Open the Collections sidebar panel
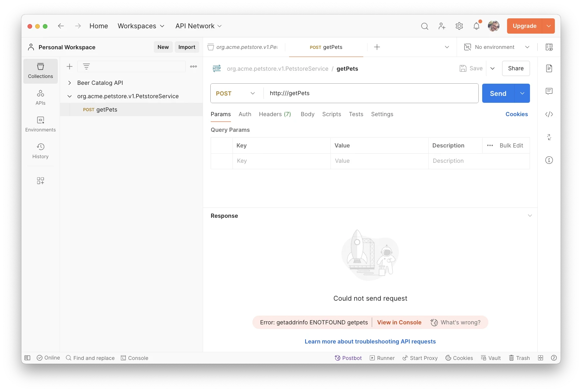Screen dimensions: 582x392 coord(41,71)
